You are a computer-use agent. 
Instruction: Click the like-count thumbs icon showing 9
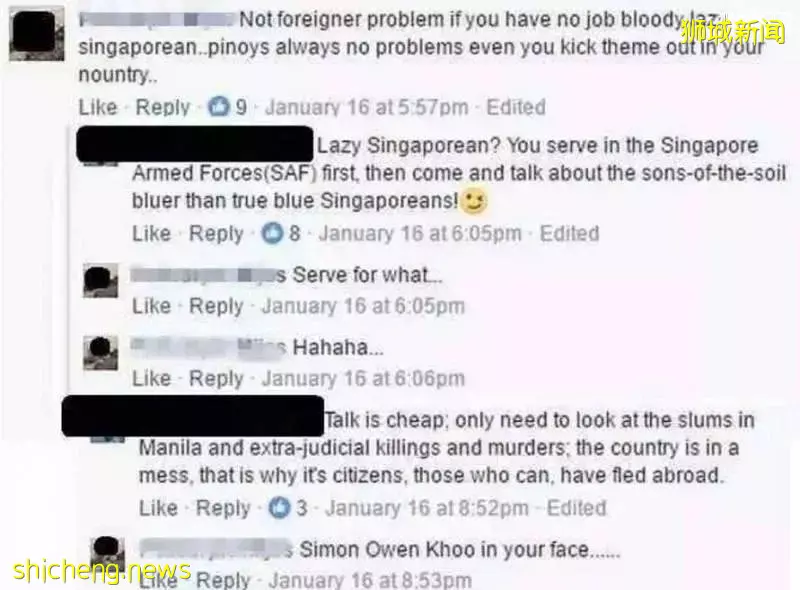pos(218,107)
